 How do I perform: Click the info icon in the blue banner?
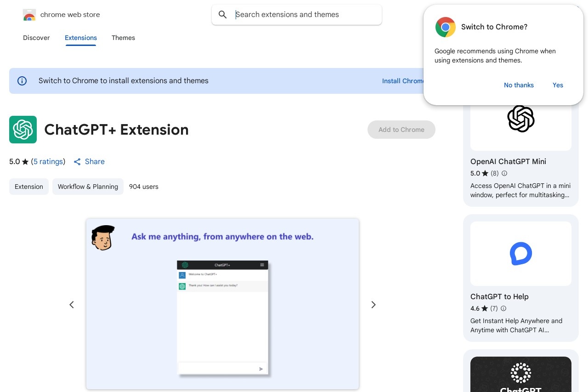coord(22,81)
